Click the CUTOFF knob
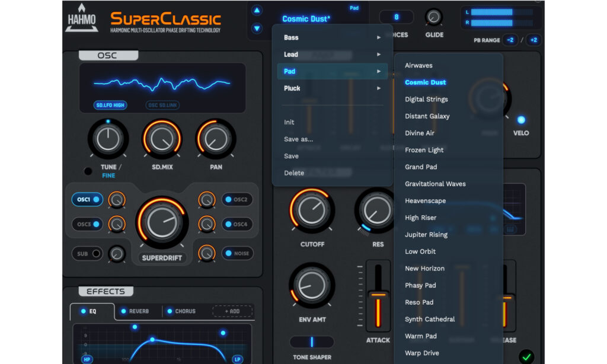The height and width of the screenshot is (364, 607). (x=312, y=210)
